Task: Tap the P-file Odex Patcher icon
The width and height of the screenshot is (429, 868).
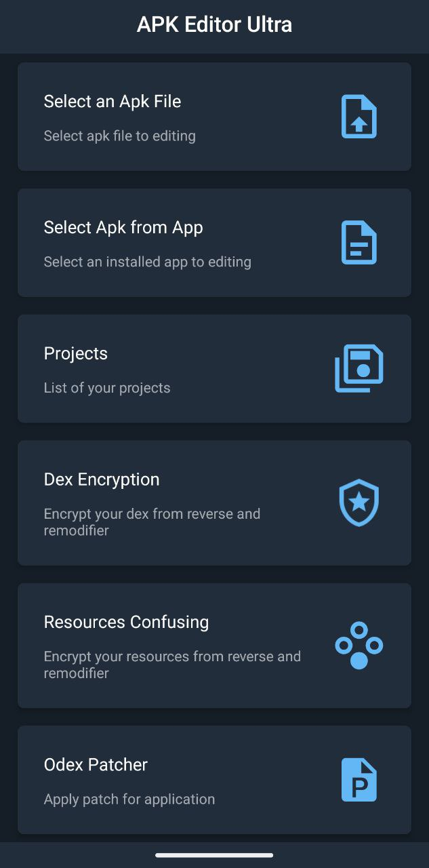Action: [x=359, y=780]
